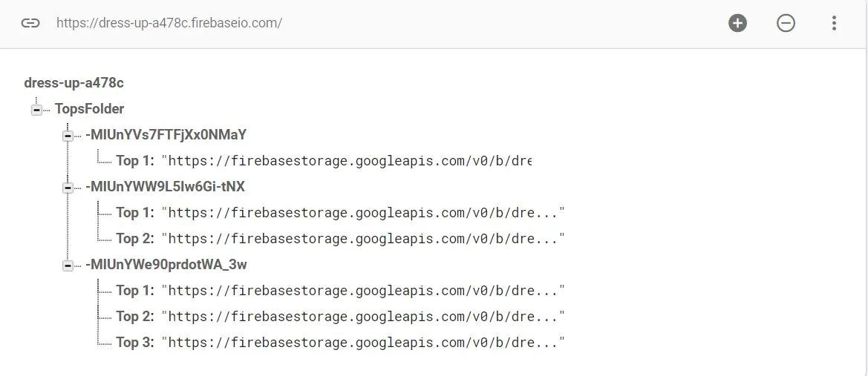Click the plus icon to add a child

pyautogui.click(x=737, y=23)
